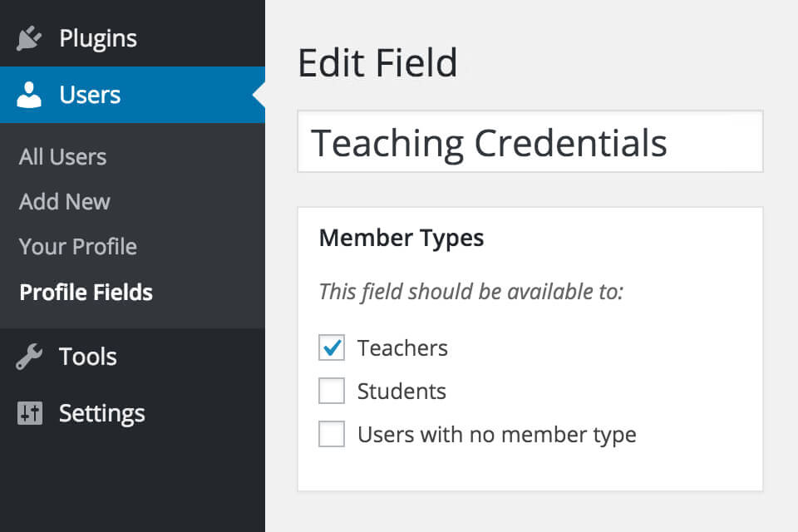Uncheck the Teachers checkbox

point(332,347)
